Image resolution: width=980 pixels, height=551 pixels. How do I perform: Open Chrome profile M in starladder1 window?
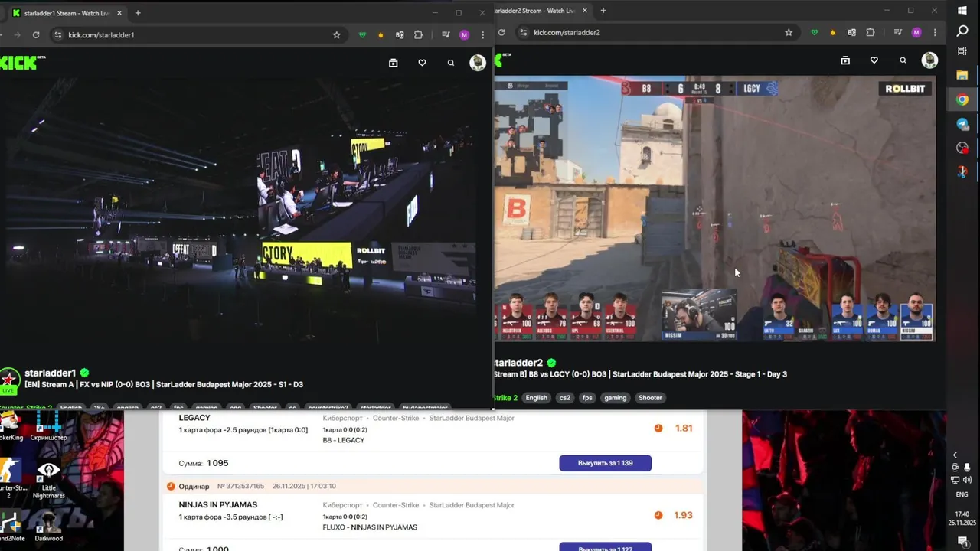[x=464, y=34]
